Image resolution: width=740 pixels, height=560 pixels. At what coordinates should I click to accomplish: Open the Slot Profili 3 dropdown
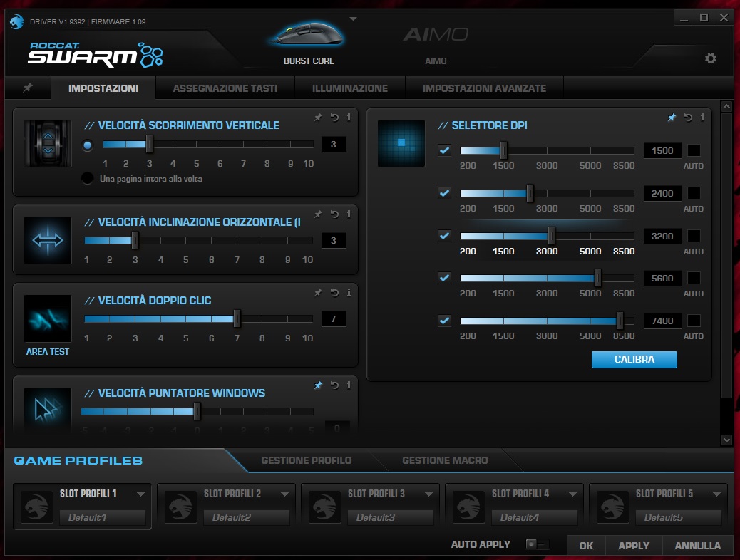(x=428, y=494)
